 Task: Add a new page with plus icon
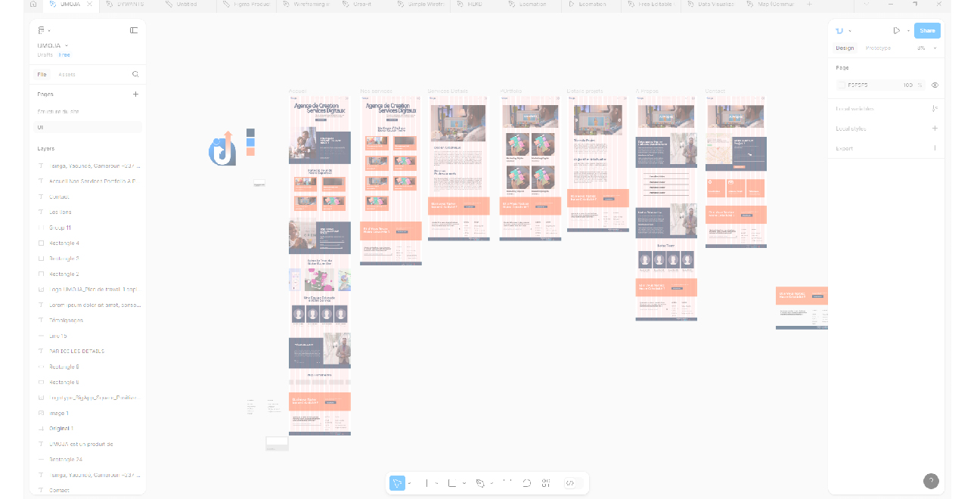point(136,95)
